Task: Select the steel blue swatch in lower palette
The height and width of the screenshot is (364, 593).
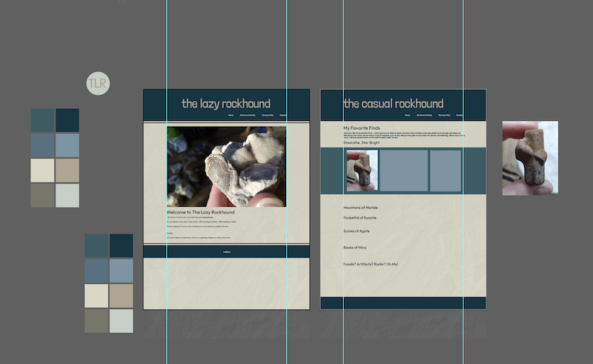Action: pos(96,271)
